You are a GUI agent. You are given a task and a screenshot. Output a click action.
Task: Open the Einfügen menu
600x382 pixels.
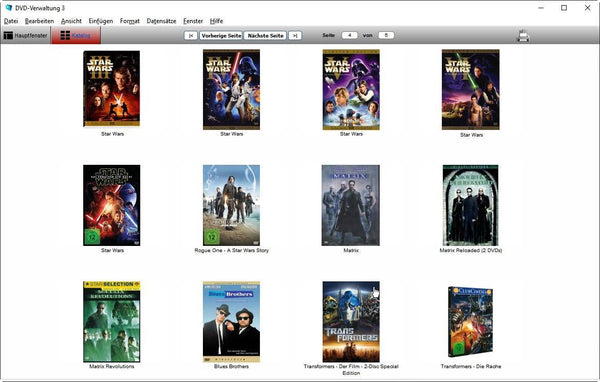click(101, 21)
